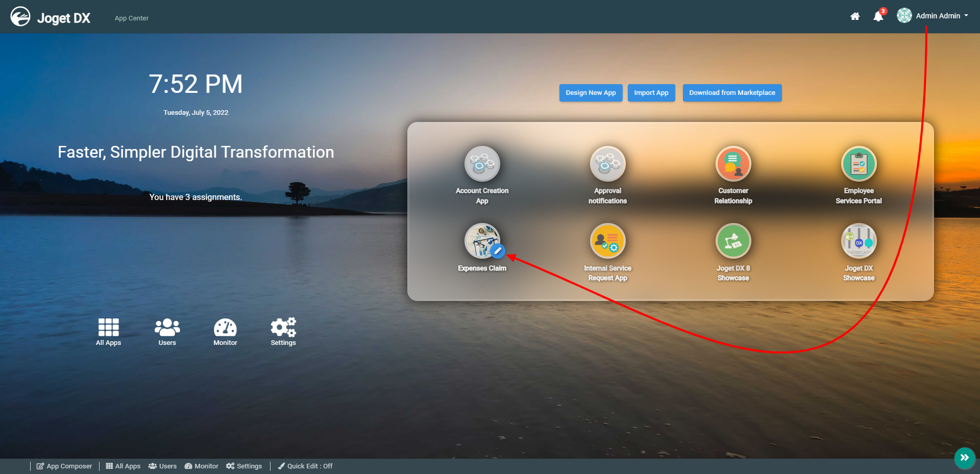Select All Apps in bottom bar
980x474 pixels.
click(123, 466)
